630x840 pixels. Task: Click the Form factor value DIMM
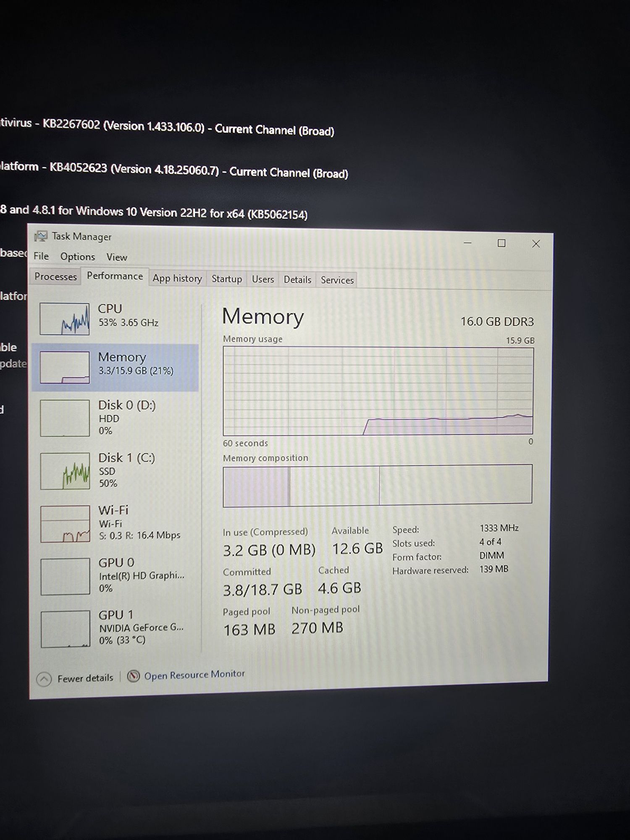pyautogui.click(x=491, y=555)
